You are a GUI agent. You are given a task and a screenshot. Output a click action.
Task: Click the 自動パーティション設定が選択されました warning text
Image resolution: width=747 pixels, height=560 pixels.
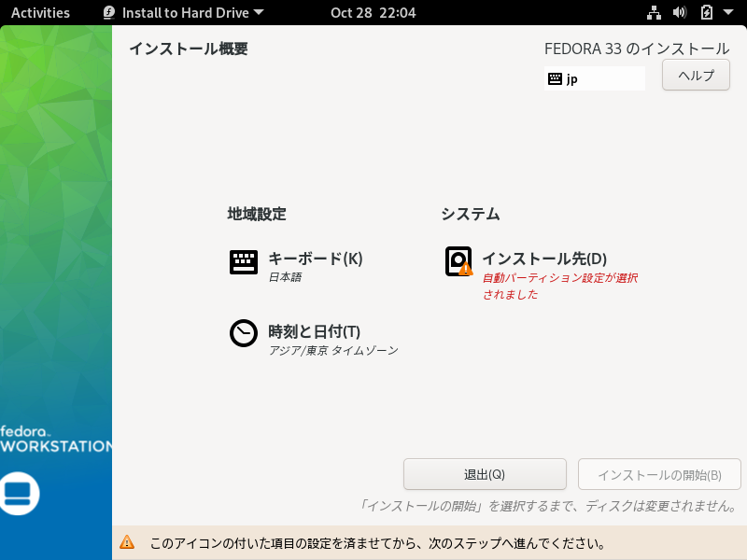click(560, 286)
